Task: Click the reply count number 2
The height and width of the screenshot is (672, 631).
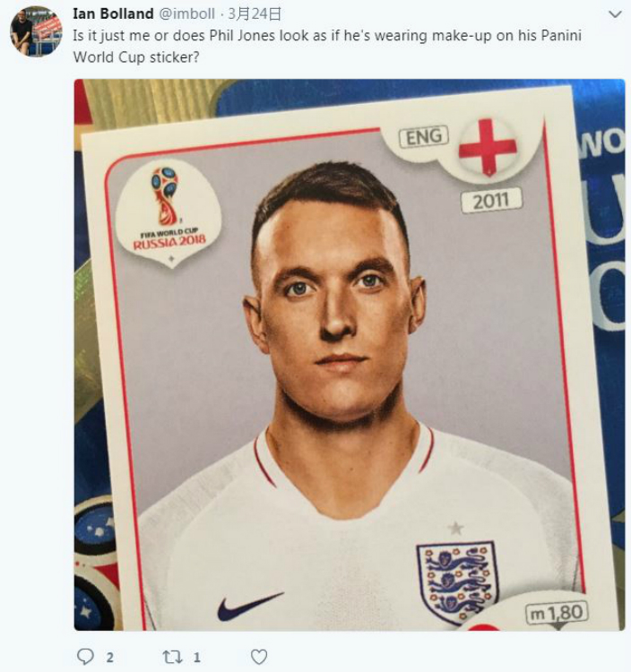Action: pyautogui.click(x=109, y=658)
